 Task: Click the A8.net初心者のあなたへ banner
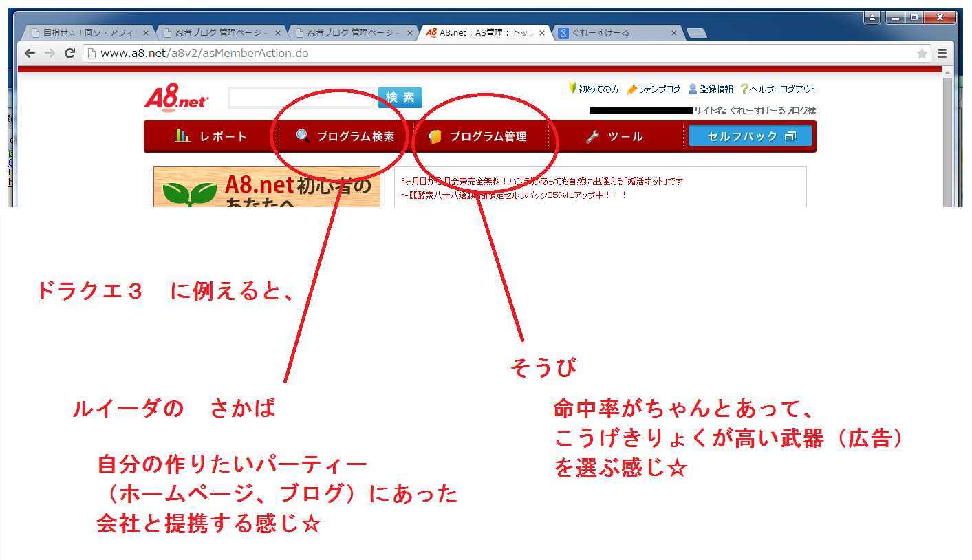[267, 186]
